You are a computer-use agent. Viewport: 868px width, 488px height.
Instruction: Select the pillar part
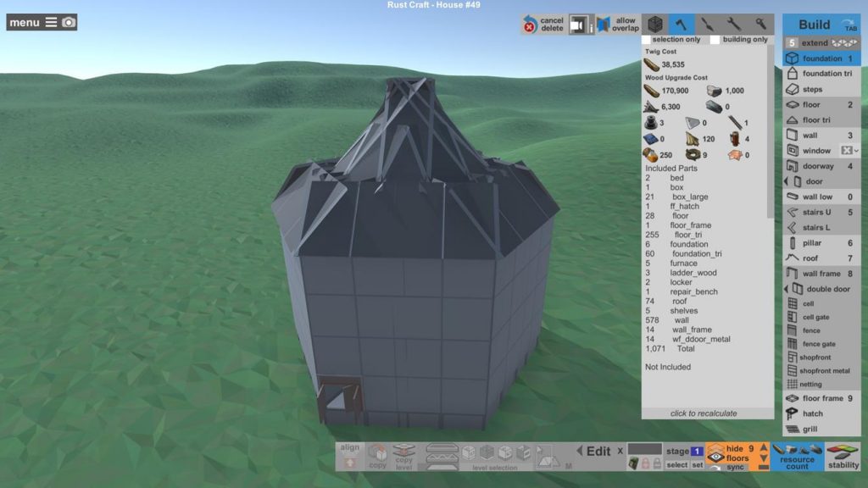(821, 243)
